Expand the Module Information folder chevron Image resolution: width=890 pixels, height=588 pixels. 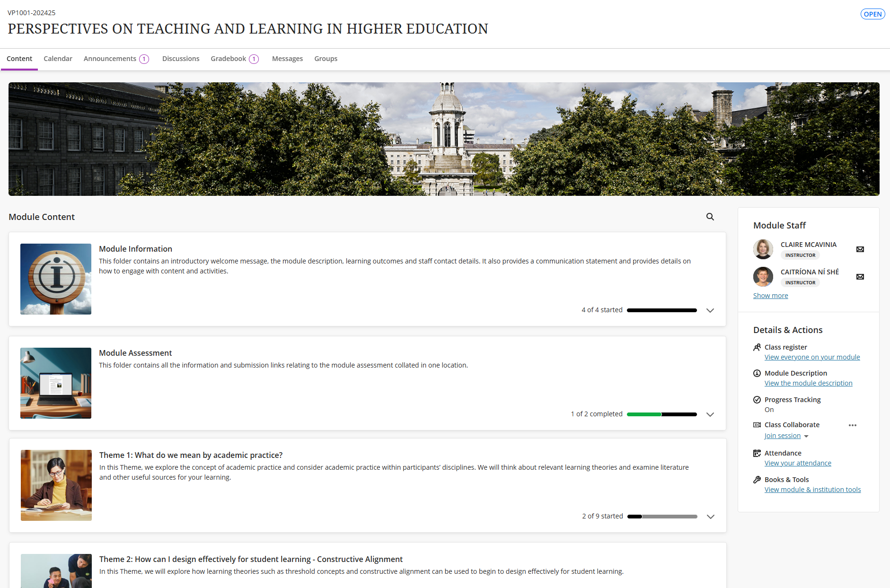point(710,310)
